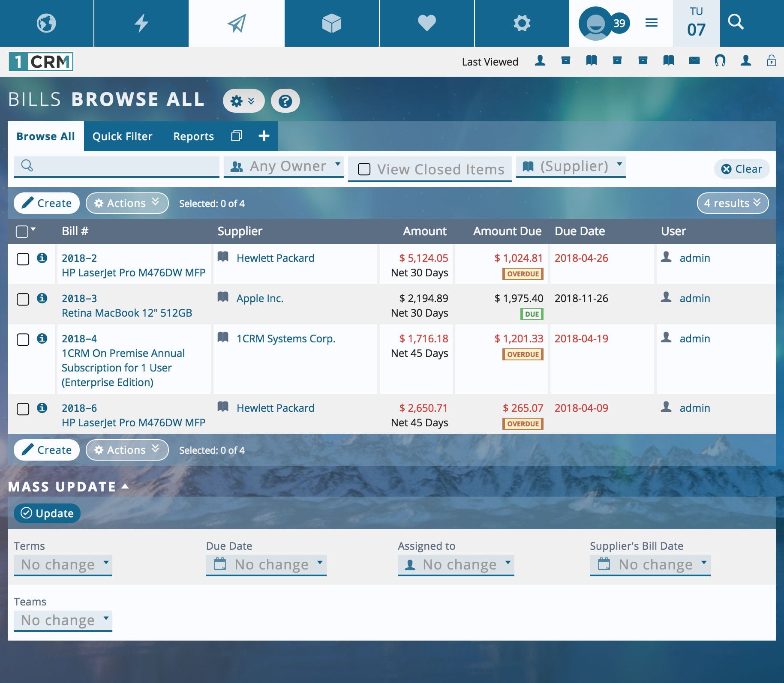Sort by the Amount Due column header
Screen dimensions: 784x683
507,231
